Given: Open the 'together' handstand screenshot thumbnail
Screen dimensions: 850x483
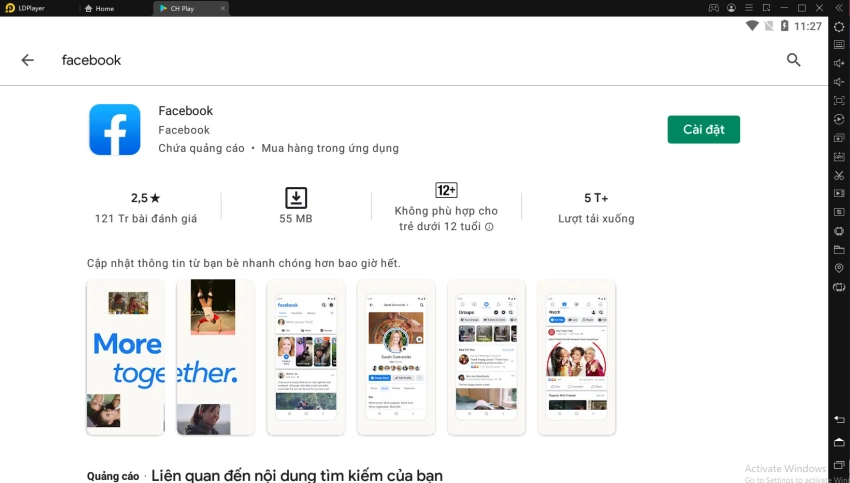Looking at the screenshot, I should pos(216,357).
